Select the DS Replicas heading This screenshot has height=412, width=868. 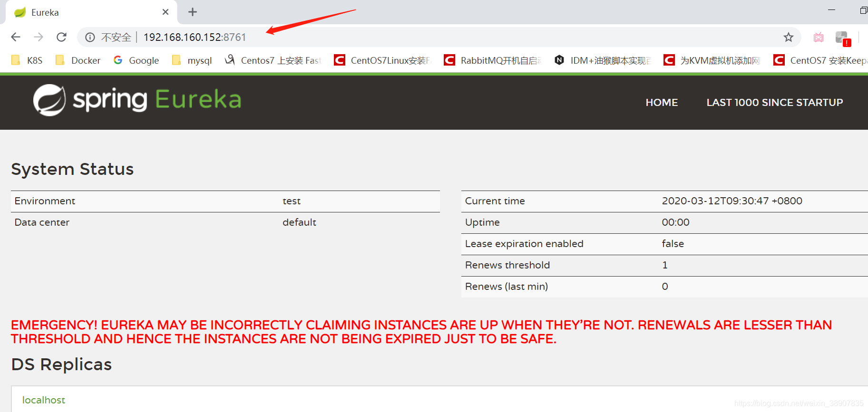pos(61,364)
